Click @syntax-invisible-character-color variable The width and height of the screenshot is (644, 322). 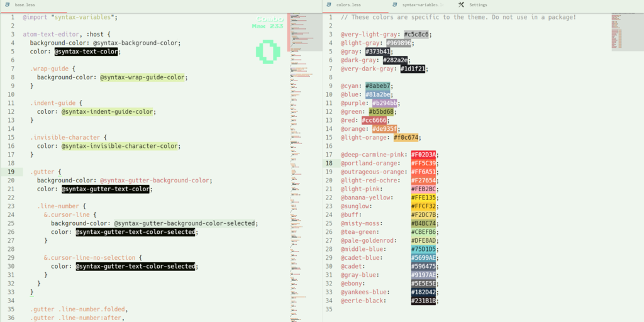[119, 146]
